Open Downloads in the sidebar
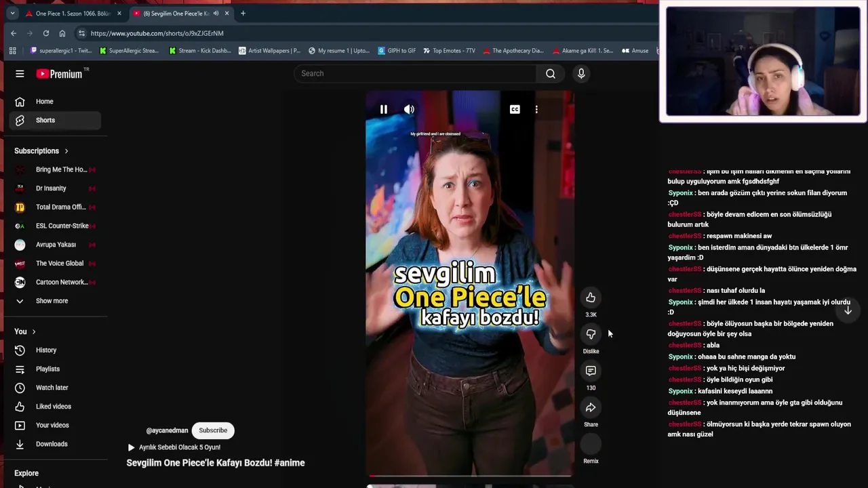 [x=56, y=444]
